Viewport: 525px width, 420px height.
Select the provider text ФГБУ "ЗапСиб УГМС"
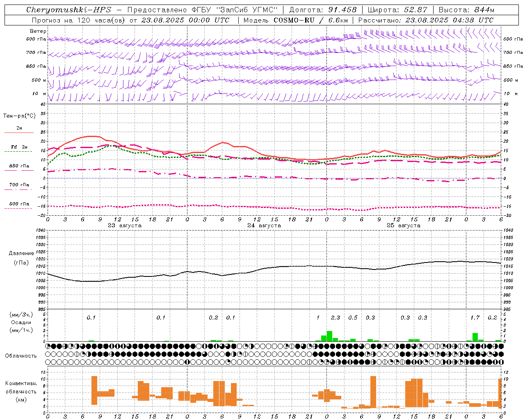(234, 10)
